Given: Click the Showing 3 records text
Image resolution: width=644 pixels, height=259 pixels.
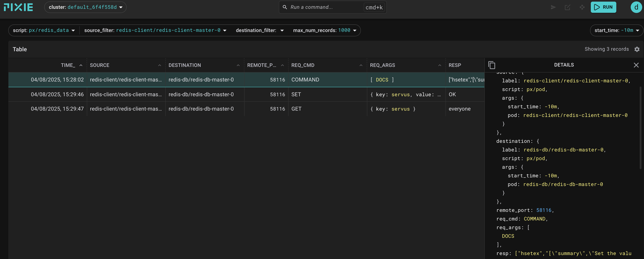Looking at the screenshot, I should click(x=606, y=49).
